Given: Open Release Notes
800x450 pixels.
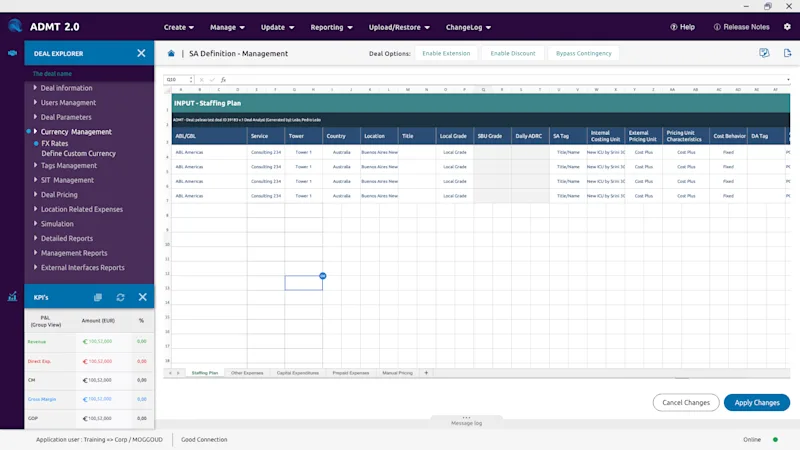Looking at the screenshot, I should point(741,27).
